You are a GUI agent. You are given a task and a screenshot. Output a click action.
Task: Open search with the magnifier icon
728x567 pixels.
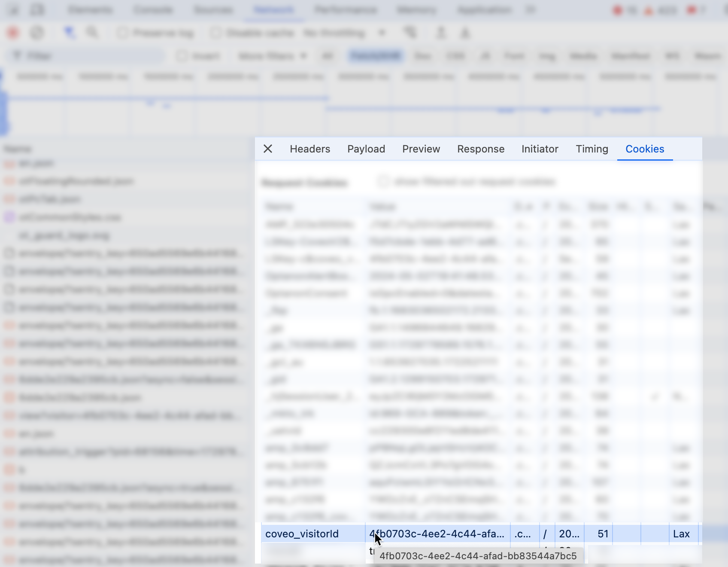(x=92, y=33)
